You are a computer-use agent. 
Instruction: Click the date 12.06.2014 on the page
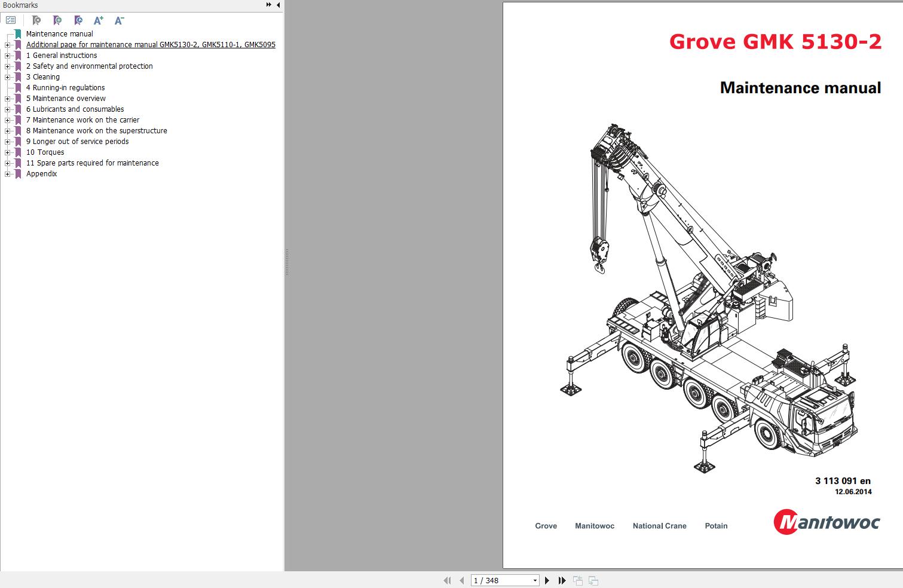(x=853, y=492)
